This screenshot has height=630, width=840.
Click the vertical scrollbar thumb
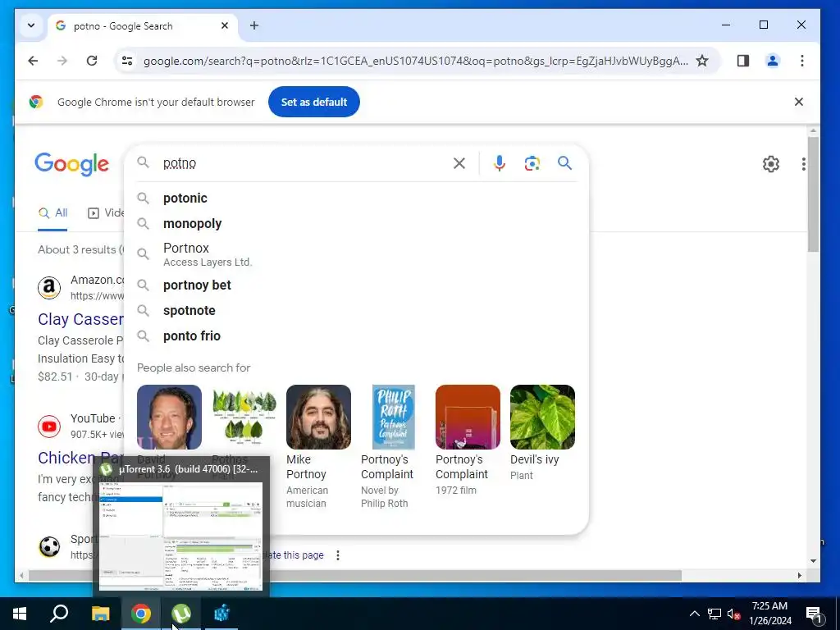(813, 194)
